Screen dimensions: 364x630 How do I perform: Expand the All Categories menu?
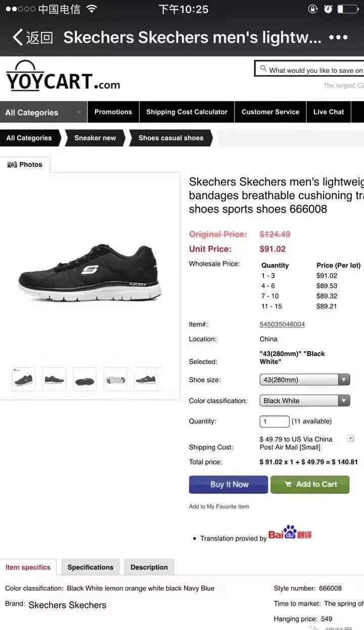click(43, 112)
